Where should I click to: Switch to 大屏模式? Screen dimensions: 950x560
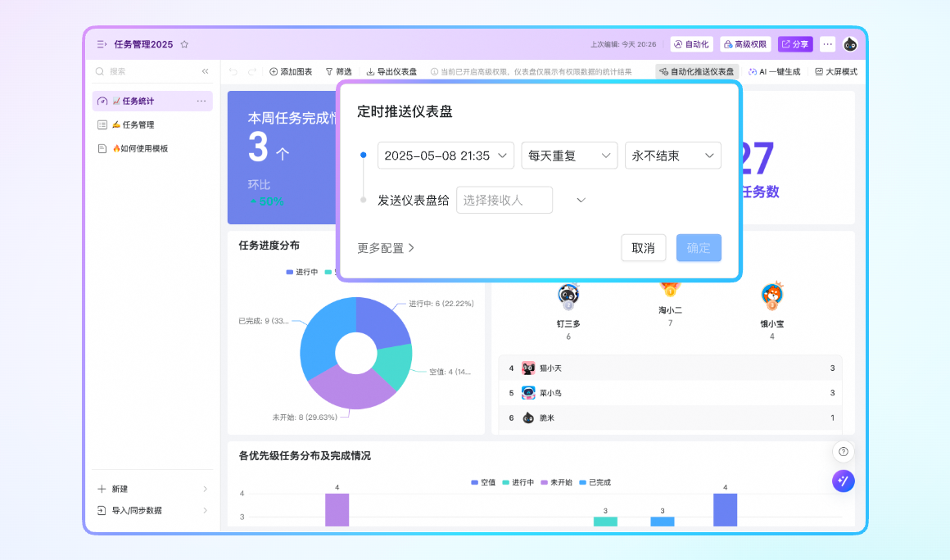click(836, 71)
